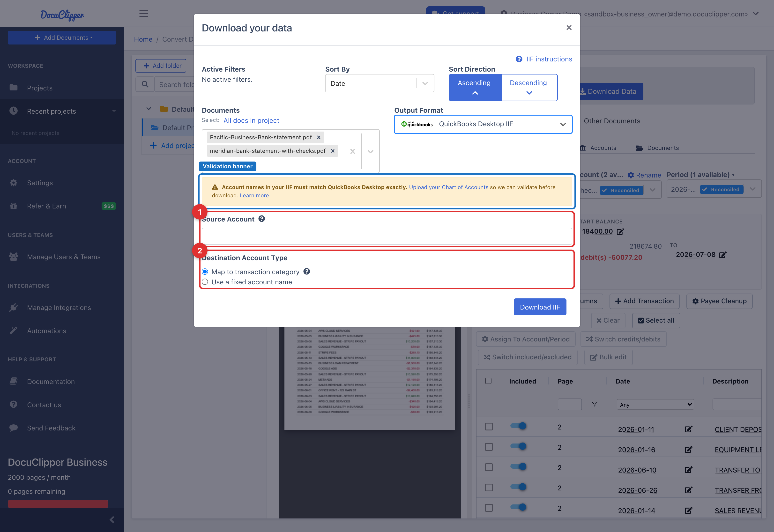Click Switch credits/debits button
This screenshot has width=774, height=532.
(623, 339)
